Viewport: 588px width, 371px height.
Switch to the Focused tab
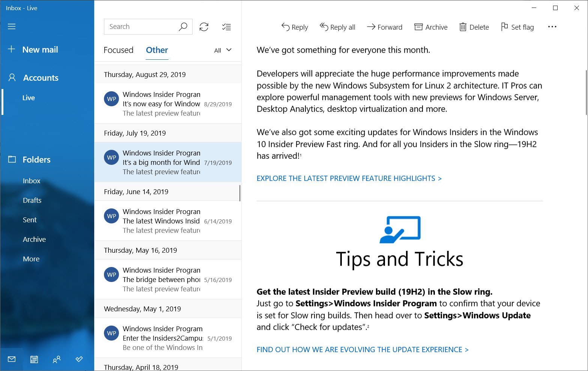tap(119, 50)
